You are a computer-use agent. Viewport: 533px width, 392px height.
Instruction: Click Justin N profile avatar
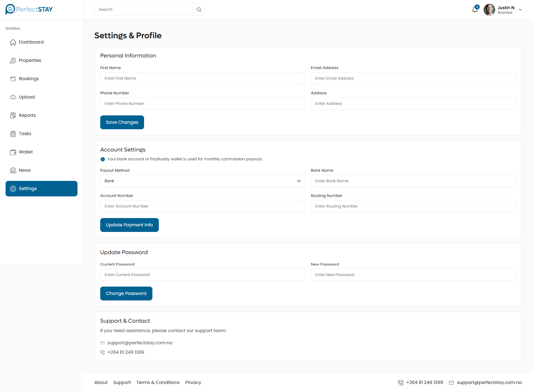point(489,10)
